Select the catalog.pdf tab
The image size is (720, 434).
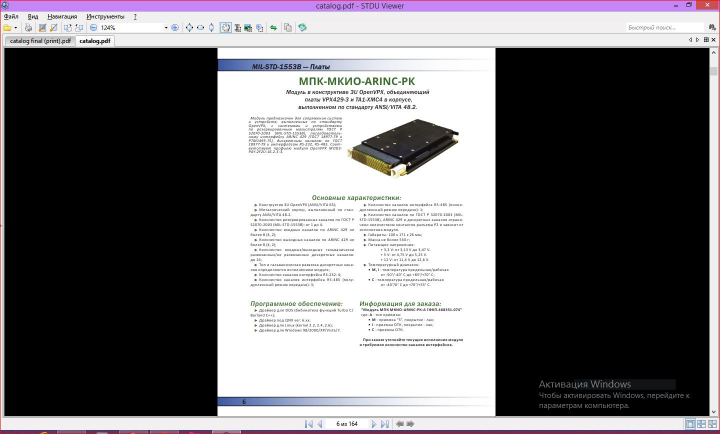[95, 41]
